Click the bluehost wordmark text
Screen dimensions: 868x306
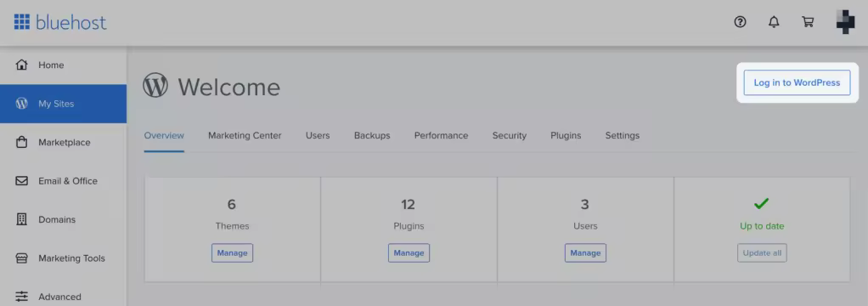pos(70,22)
